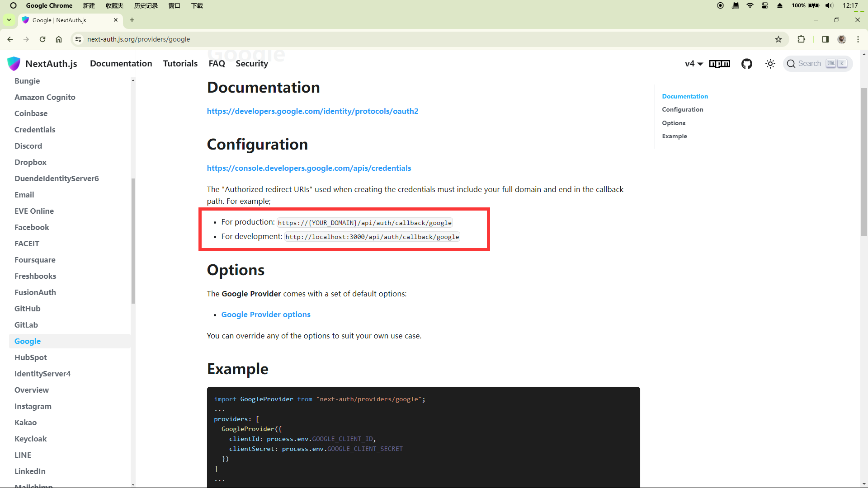868x488 pixels.
Task: View site information icon in address bar
Action: point(78,39)
